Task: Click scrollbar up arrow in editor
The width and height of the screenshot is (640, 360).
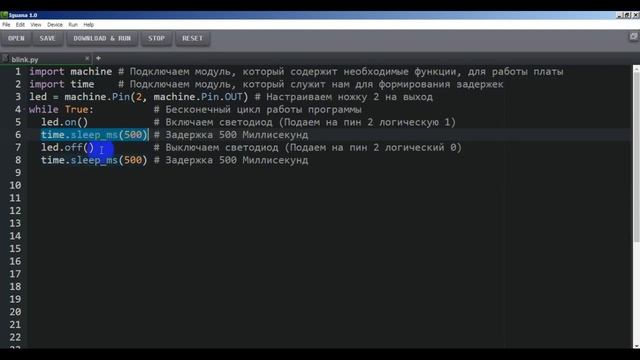Action: tap(636, 68)
